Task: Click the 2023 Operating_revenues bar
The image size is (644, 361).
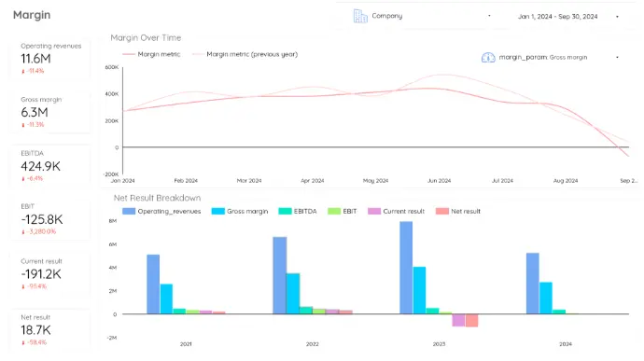Action: point(406,268)
